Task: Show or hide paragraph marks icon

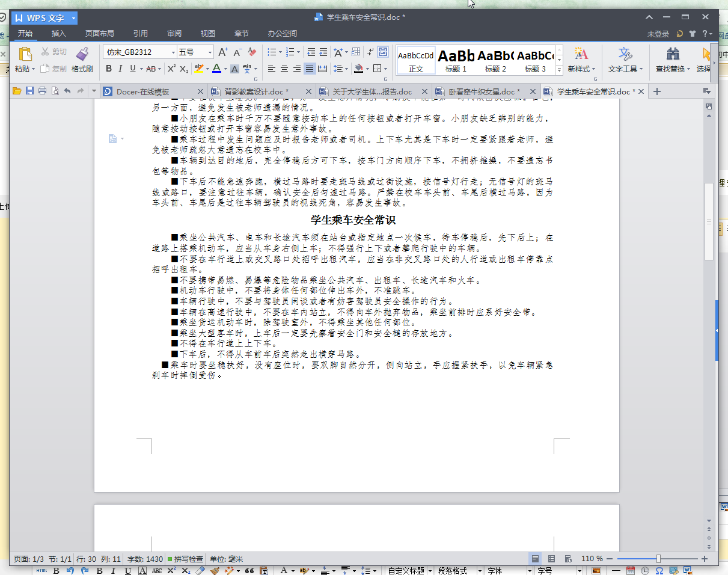Action: click(371, 52)
